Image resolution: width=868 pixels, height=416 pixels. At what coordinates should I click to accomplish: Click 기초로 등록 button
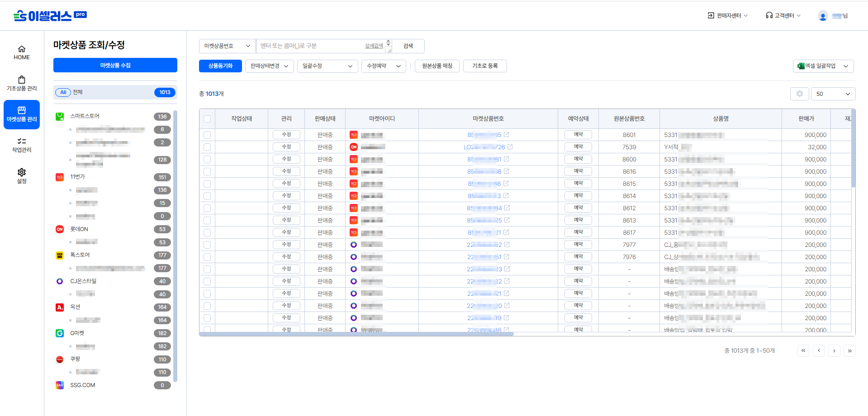[x=485, y=66]
